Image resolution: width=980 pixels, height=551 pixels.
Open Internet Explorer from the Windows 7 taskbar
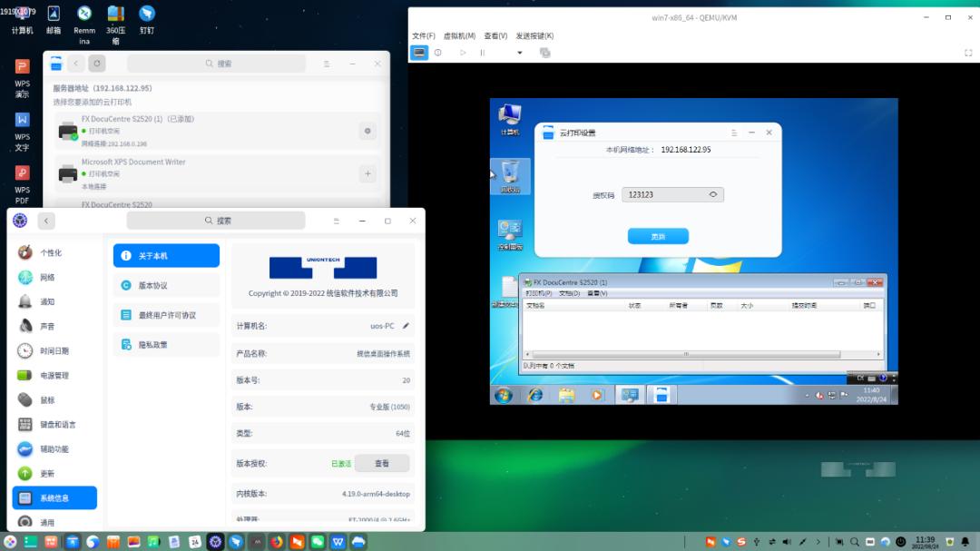[534, 394]
